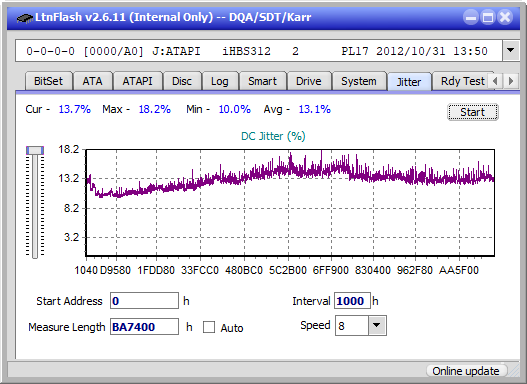The height and width of the screenshot is (384, 527).
Task: Click the Measure Length input field
Action: pos(145,327)
